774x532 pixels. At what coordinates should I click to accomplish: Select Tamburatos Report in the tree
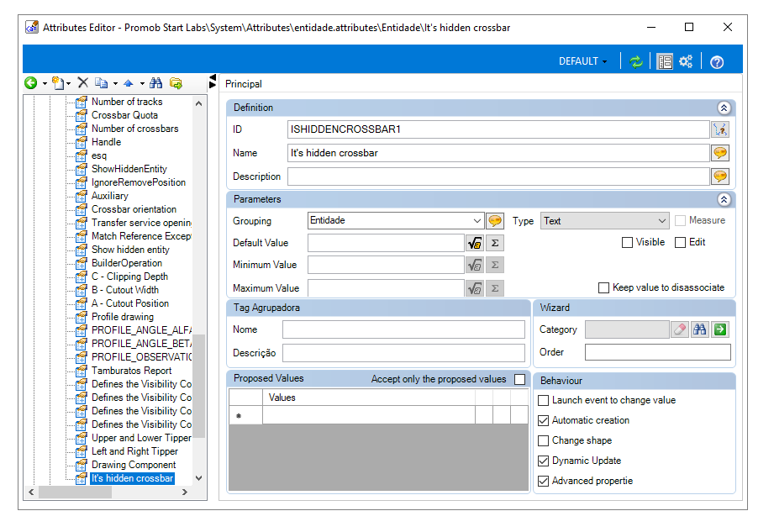[131, 371]
